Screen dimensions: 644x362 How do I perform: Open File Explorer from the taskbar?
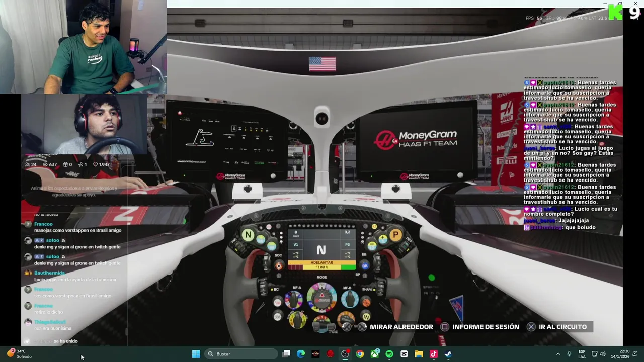[x=419, y=354]
